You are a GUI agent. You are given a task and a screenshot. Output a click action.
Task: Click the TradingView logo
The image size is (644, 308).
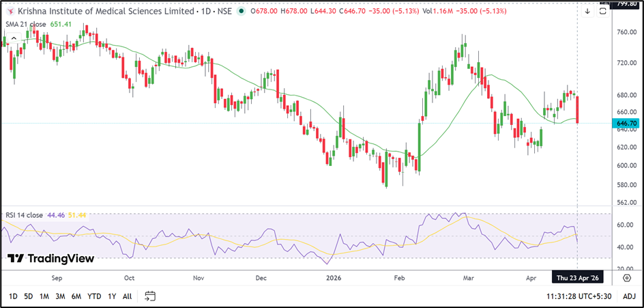pyautogui.click(x=50, y=258)
